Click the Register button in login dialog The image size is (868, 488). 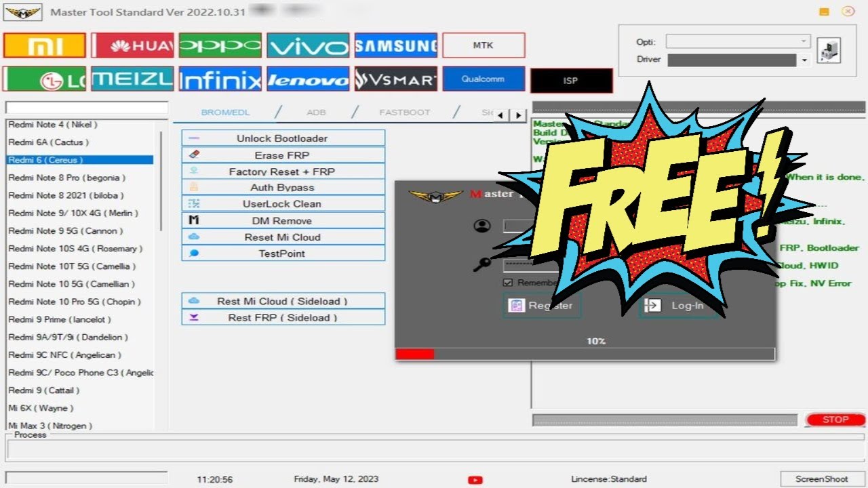point(542,306)
